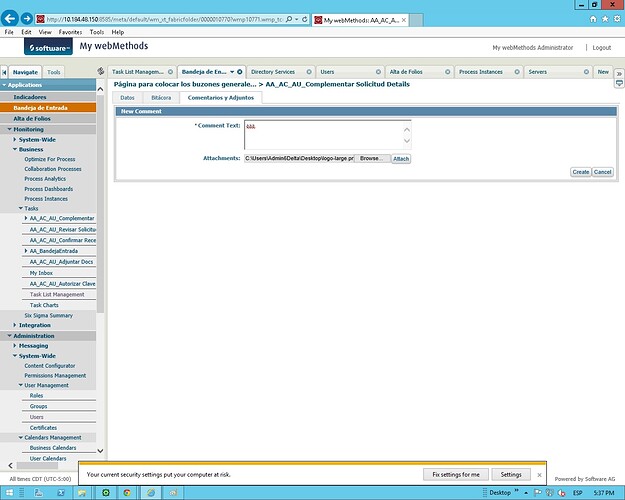
Task: Click Fix settings for me button
Action: pos(456,474)
